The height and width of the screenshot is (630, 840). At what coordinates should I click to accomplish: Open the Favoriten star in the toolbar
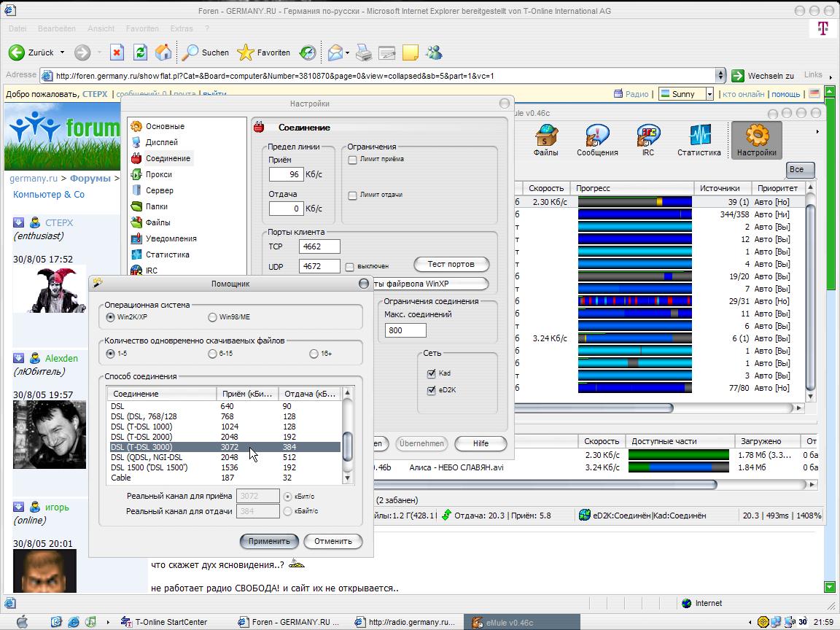(263, 52)
